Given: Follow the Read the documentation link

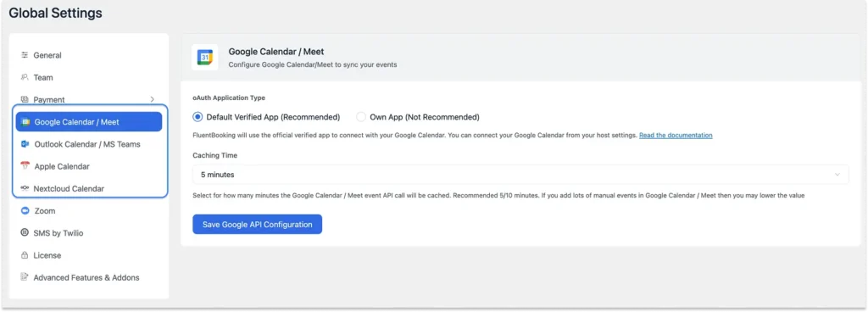Looking at the screenshot, I should pyautogui.click(x=676, y=135).
